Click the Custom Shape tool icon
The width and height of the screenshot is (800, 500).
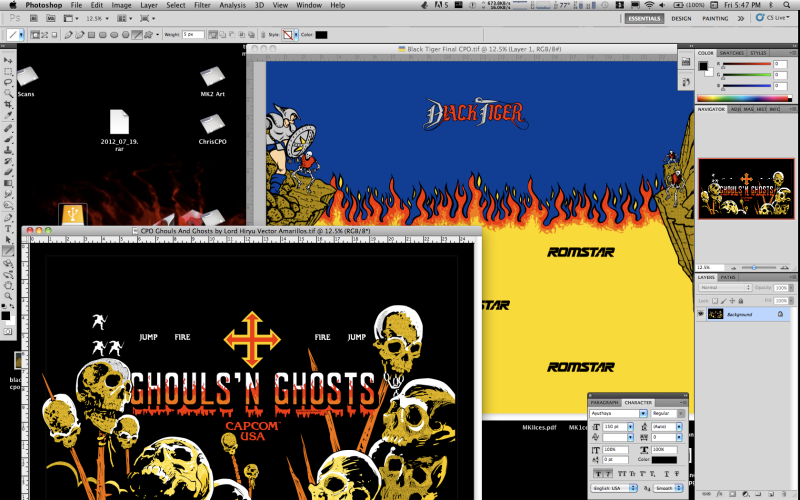[148, 35]
